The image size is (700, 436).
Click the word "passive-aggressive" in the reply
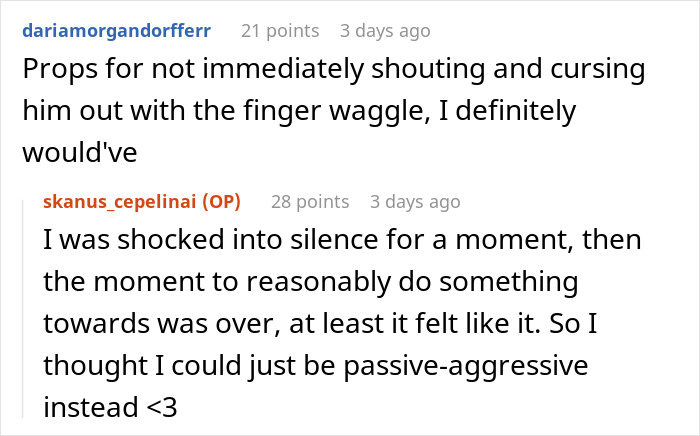pyautogui.click(x=466, y=366)
